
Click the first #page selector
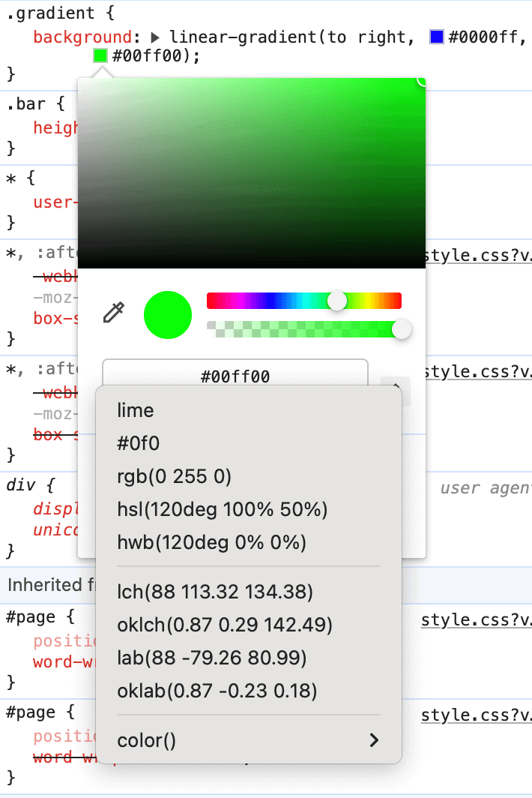coord(31,617)
